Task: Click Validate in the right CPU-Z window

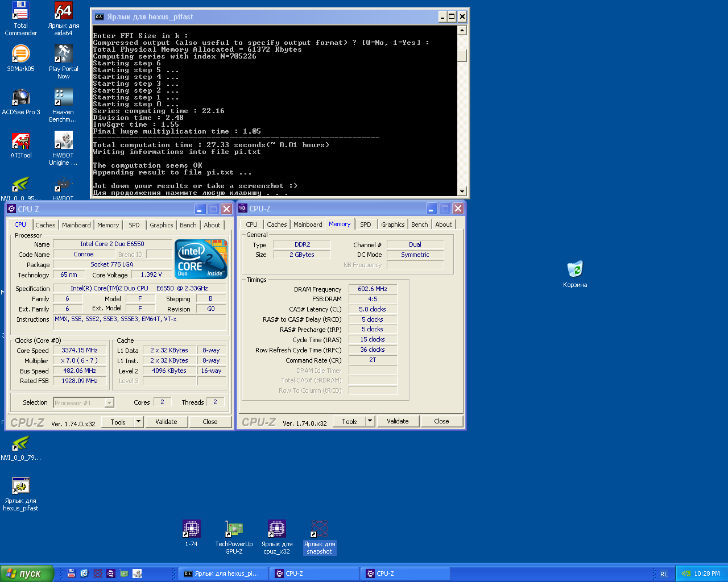Action: (x=398, y=421)
